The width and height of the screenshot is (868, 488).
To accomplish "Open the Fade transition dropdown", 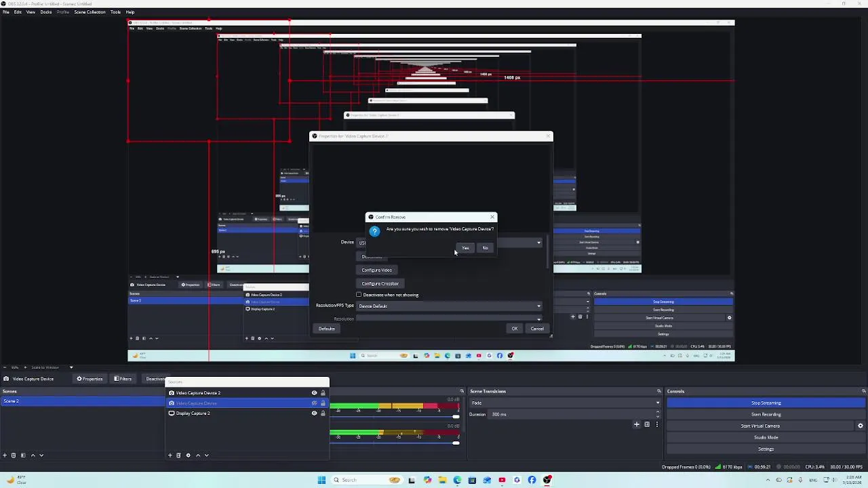I will [x=564, y=403].
